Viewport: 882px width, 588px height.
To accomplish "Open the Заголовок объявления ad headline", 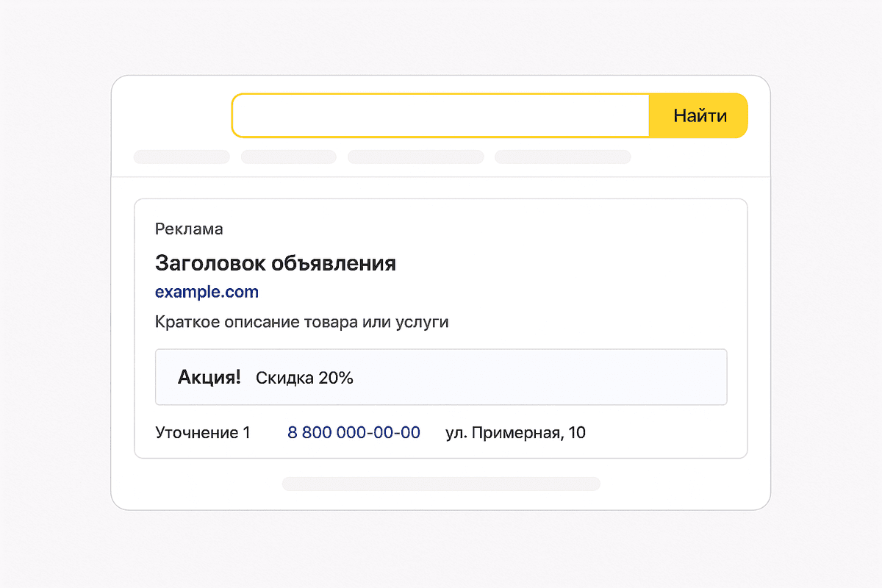I will [275, 262].
